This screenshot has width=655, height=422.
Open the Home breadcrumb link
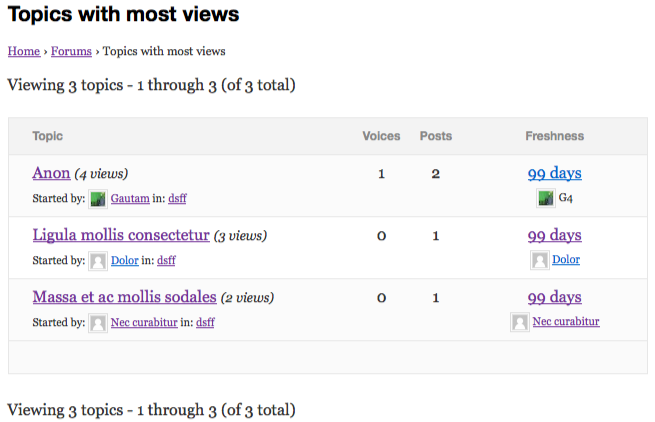point(24,51)
